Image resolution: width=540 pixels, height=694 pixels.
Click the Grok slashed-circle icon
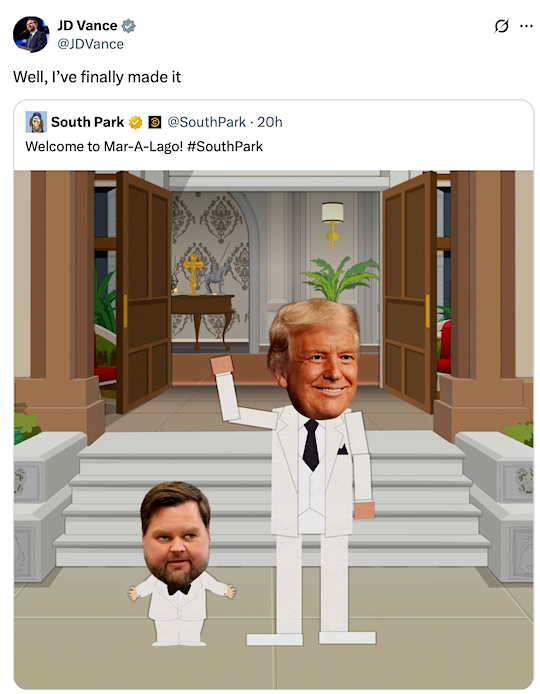click(501, 26)
